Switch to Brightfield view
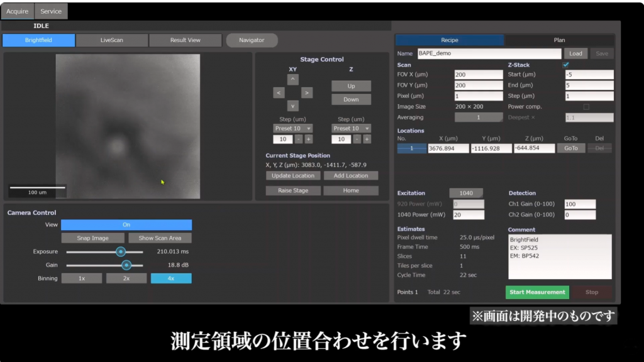This screenshot has width=644, height=362. [x=38, y=40]
